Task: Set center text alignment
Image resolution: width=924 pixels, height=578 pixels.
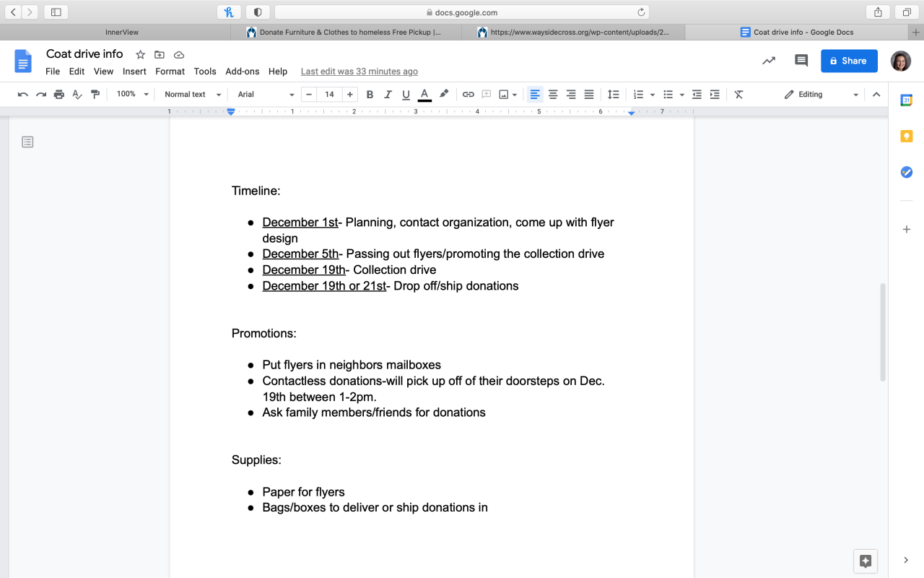Action: 553,95
